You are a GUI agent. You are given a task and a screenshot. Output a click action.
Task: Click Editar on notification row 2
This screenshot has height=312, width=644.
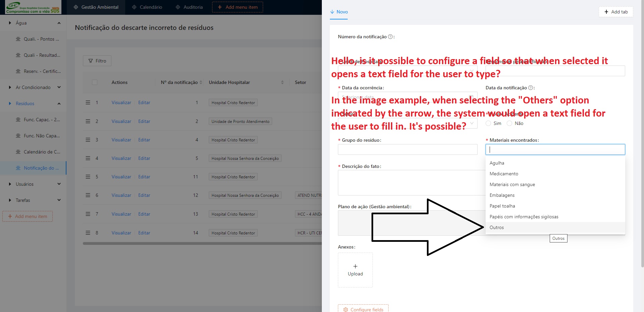pos(144,121)
